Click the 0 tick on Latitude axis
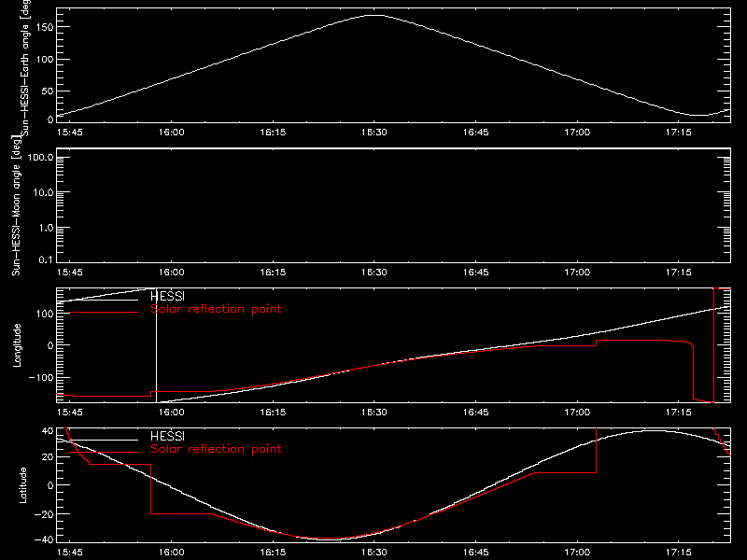Screen dimensions: 747x560 50,485
